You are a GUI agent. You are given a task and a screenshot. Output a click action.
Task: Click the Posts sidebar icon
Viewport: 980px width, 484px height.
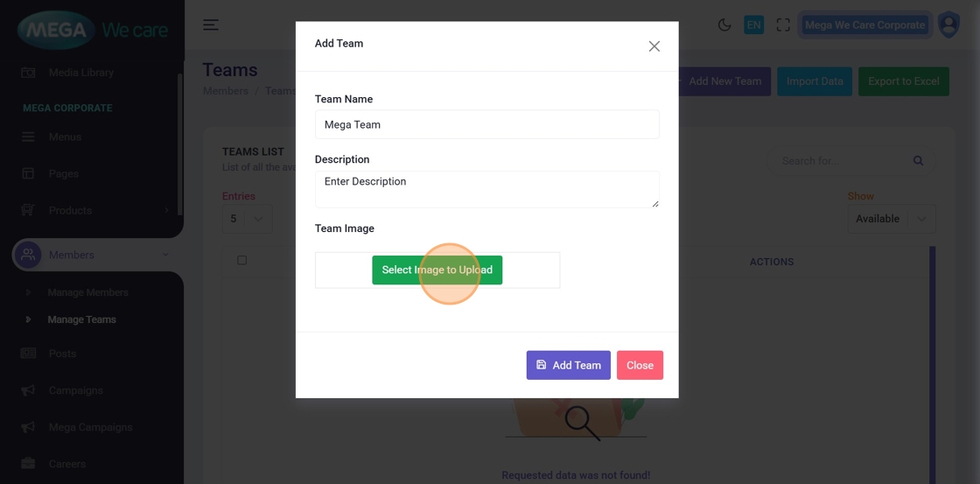tap(28, 354)
